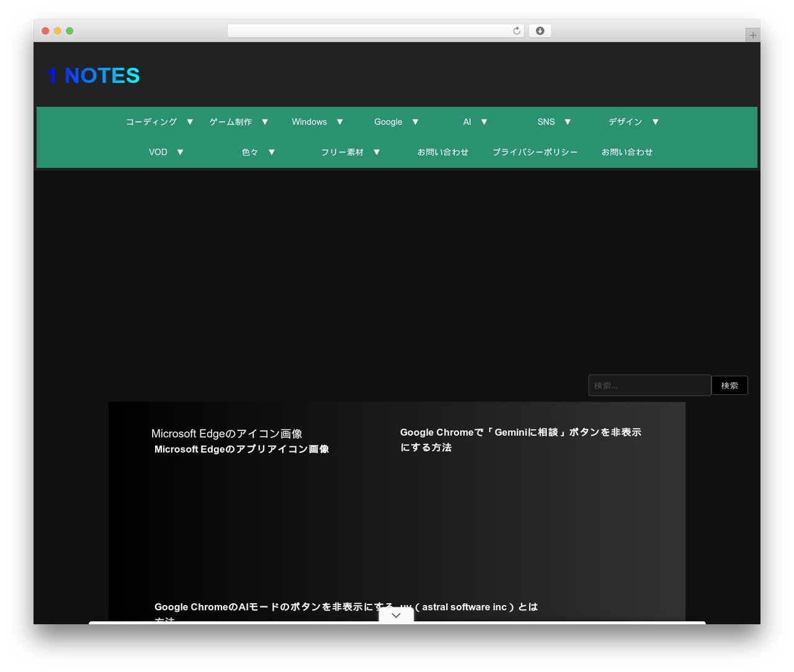Focus the 検索 search input field
This screenshot has height=672, width=794.
[x=649, y=386]
